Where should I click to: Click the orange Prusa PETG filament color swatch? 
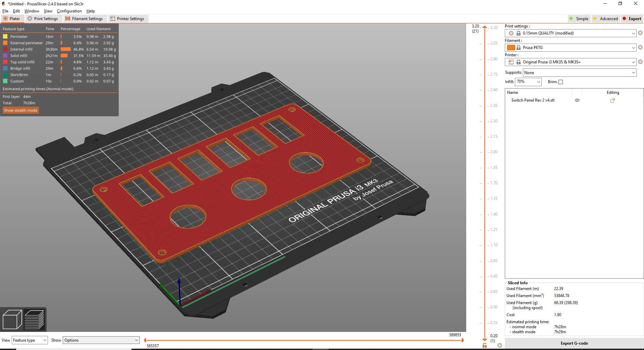coord(511,48)
